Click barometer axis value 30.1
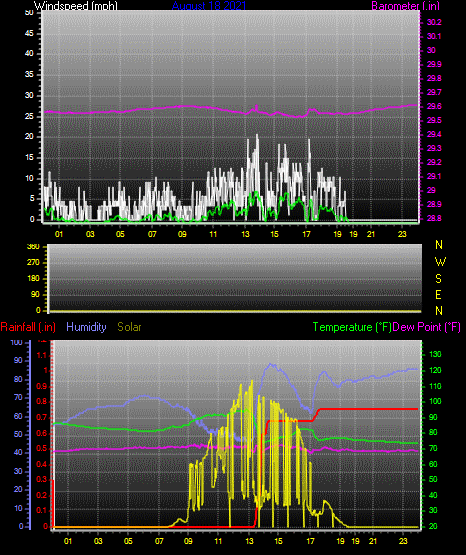 tap(434, 36)
